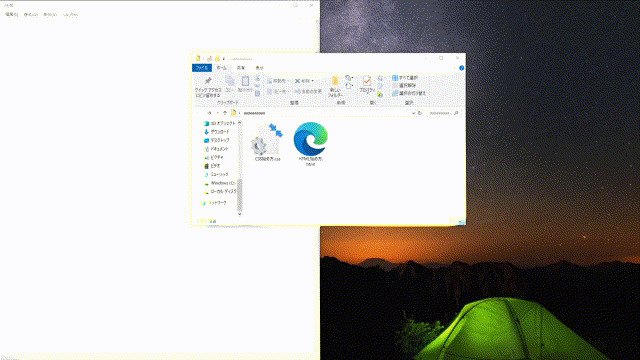Screen dimensions: 640x360
Task: Open Properties from the ribbon
Action: [367, 84]
